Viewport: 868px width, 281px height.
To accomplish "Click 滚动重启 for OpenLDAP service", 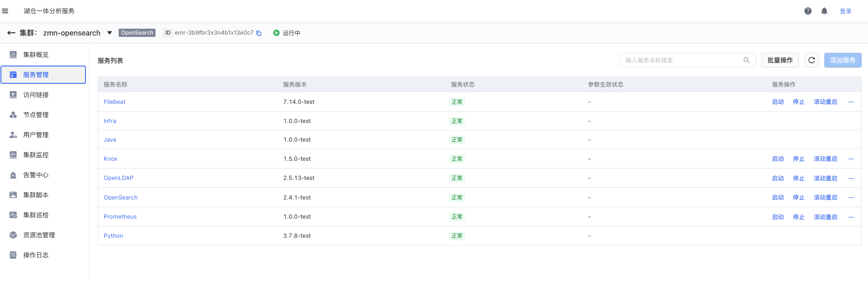I will pyautogui.click(x=825, y=179).
